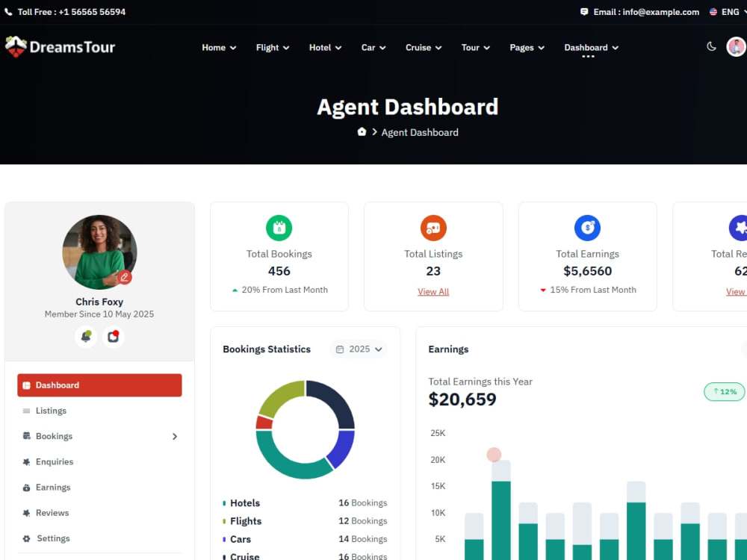Click the Enquiries sidebar icon
Screen dimensions: 747x560
coord(26,462)
